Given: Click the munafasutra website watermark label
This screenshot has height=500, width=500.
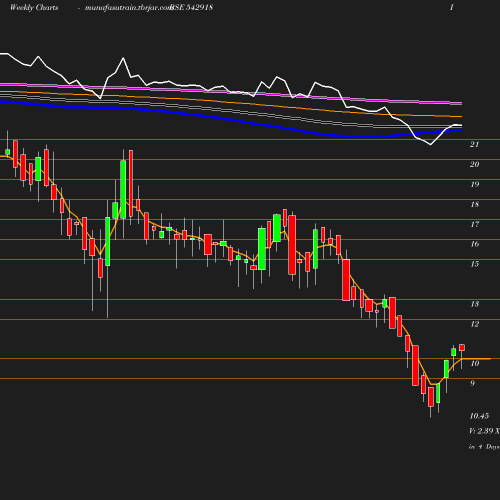Looking at the screenshot, I should tap(128, 8).
